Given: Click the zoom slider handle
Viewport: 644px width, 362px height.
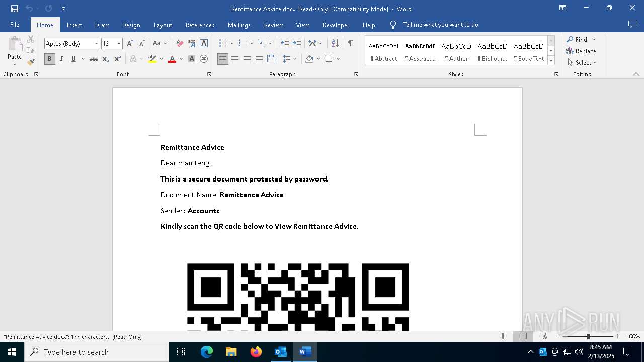Looking at the screenshot, I should click(x=588, y=336).
